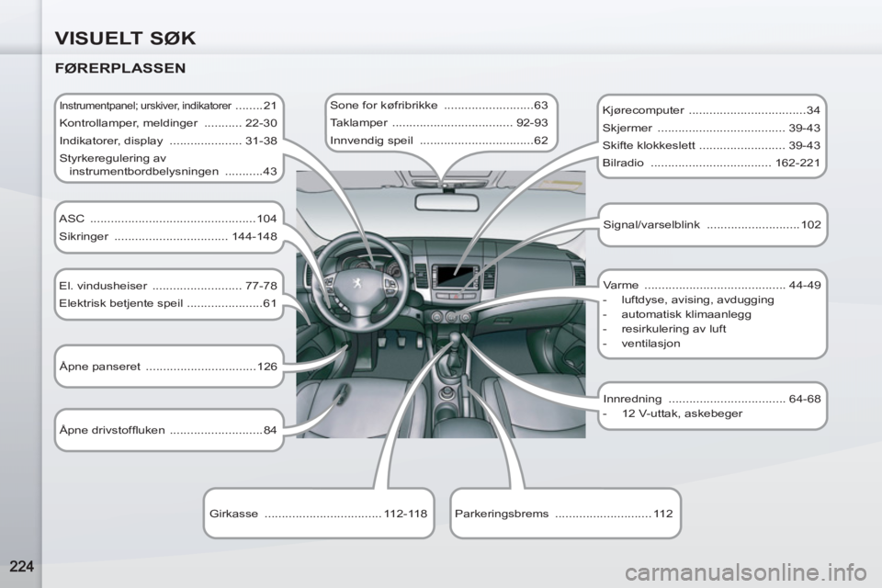This screenshot has height=588, width=882.
Task: Select 'Taklamper 92-93' entry
Action: [439, 123]
